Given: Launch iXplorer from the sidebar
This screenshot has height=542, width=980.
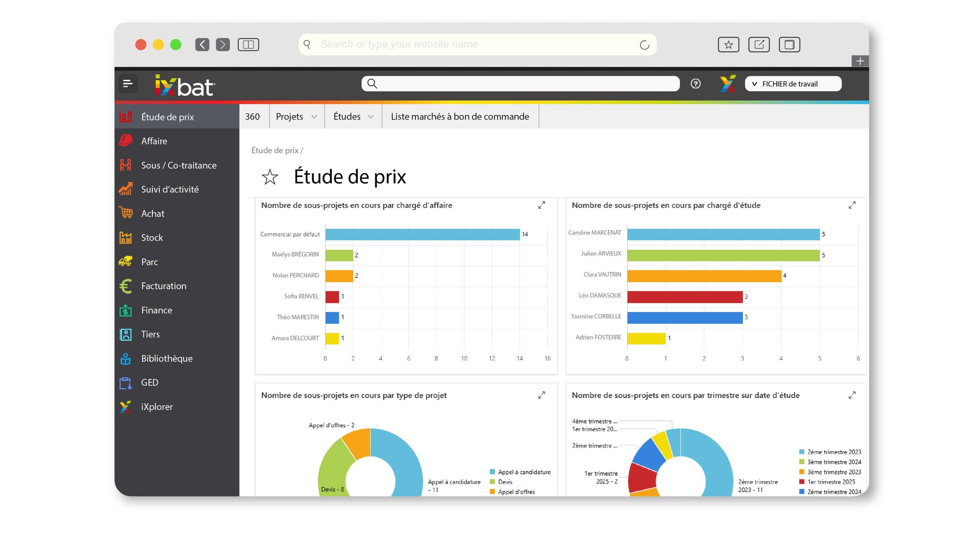Looking at the screenshot, I should [126, 407].
